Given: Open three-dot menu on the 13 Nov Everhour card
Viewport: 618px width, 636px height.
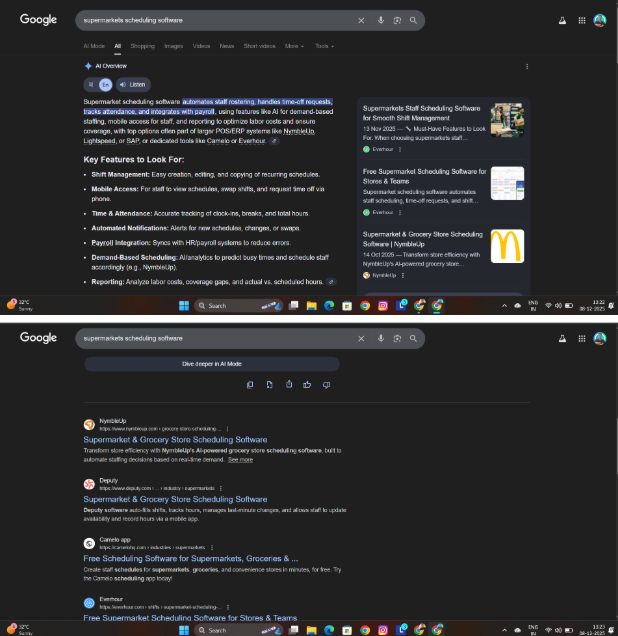Looking at the screenshot, I should [x=400, y=149].
